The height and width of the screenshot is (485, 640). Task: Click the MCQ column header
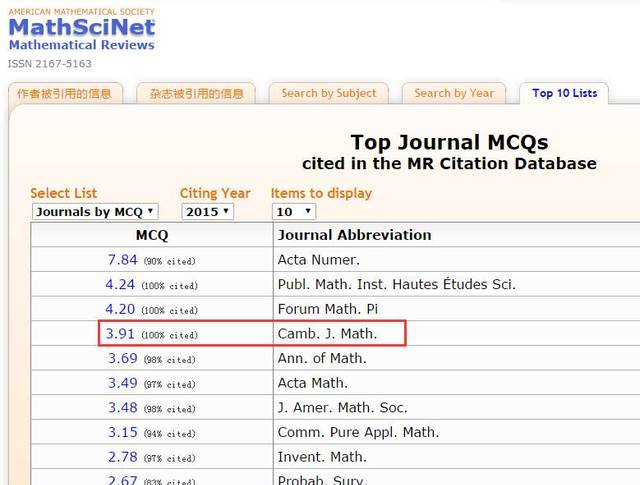(152, 235)
